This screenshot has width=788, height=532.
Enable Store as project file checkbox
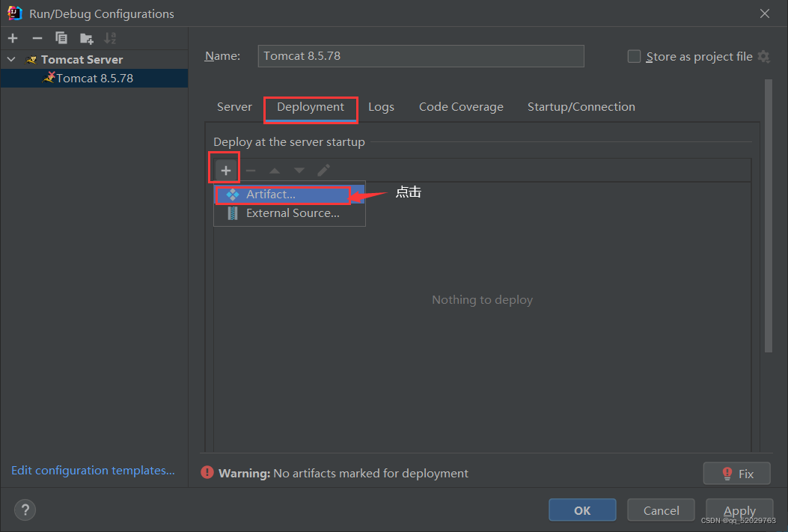[635, 56]
